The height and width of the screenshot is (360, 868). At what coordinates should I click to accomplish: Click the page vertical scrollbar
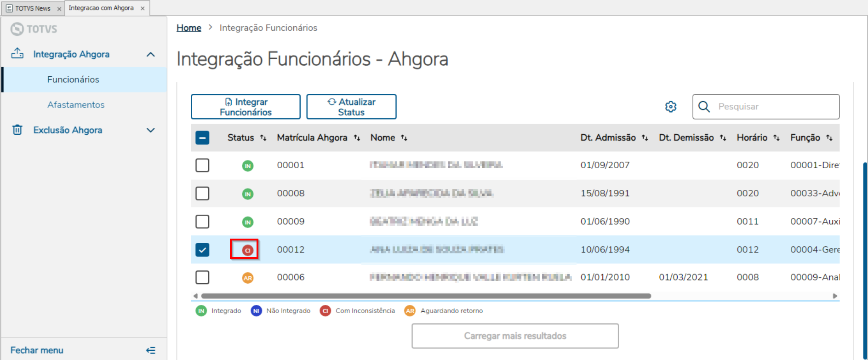pyautogui.click(x=865, y=260)
